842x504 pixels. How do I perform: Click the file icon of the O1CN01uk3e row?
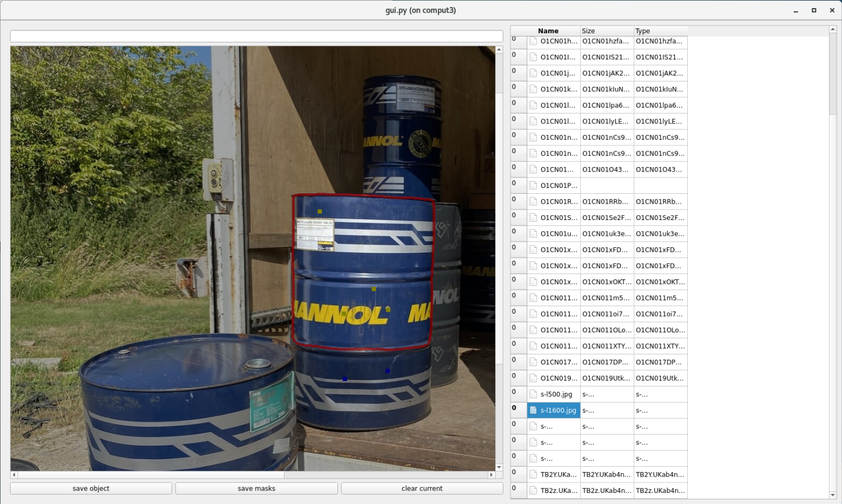tap(533, 234)
